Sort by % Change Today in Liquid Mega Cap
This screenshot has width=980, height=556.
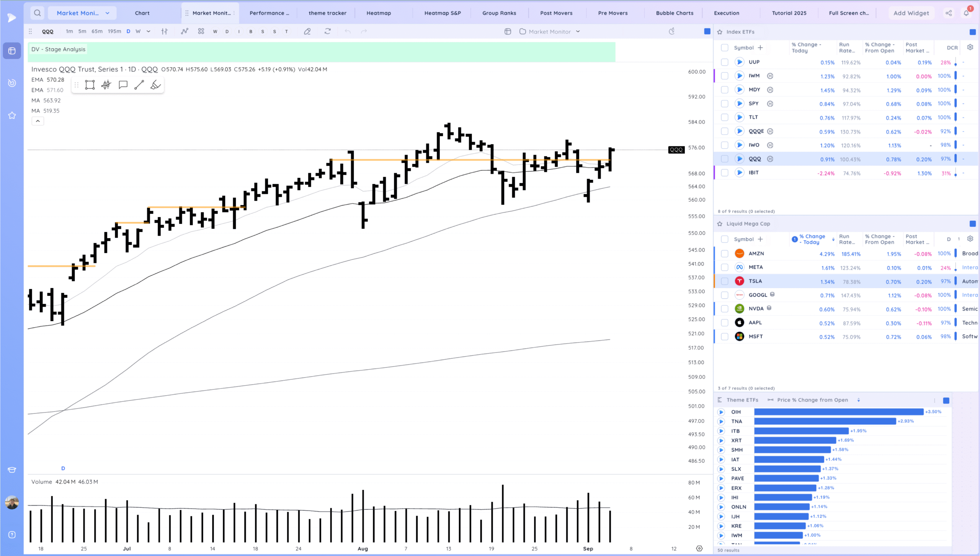point(812,239)
